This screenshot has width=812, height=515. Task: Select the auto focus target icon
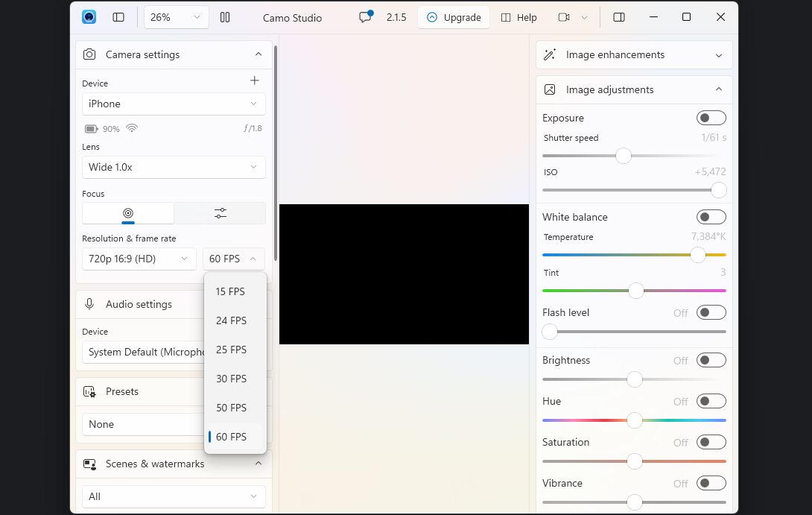(x=128, y=213)
